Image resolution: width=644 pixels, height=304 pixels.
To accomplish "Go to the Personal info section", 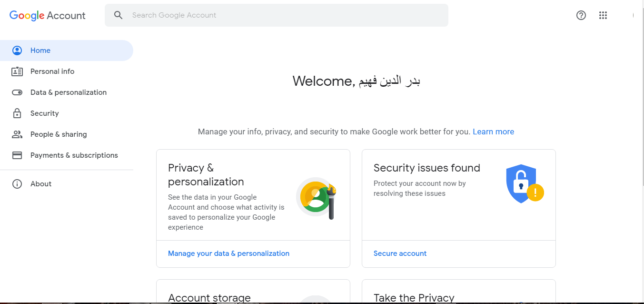I will point(52,71).
